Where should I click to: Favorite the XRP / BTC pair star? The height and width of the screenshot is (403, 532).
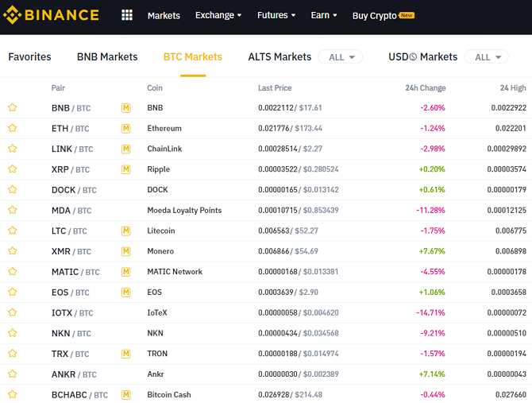coord(13,169)
